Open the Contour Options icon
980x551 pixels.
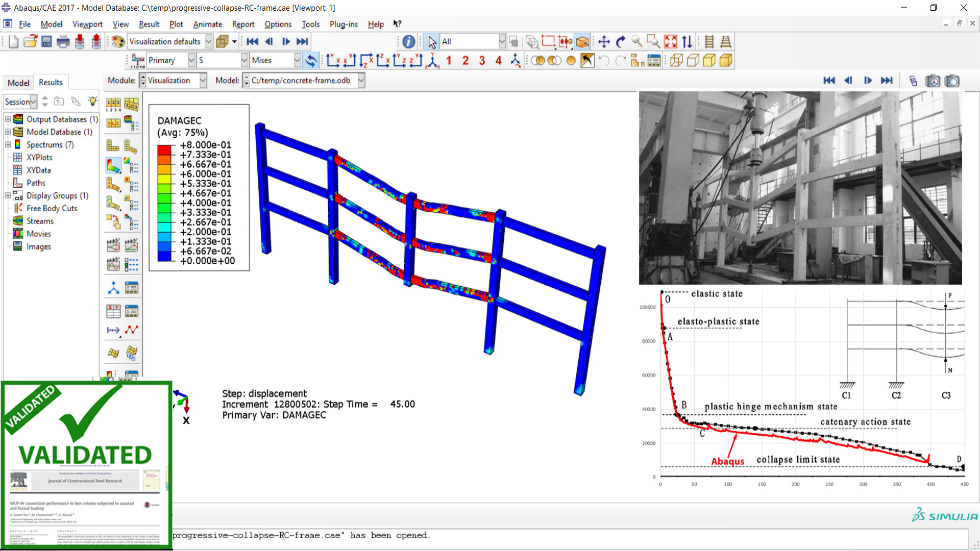point(132,165)
